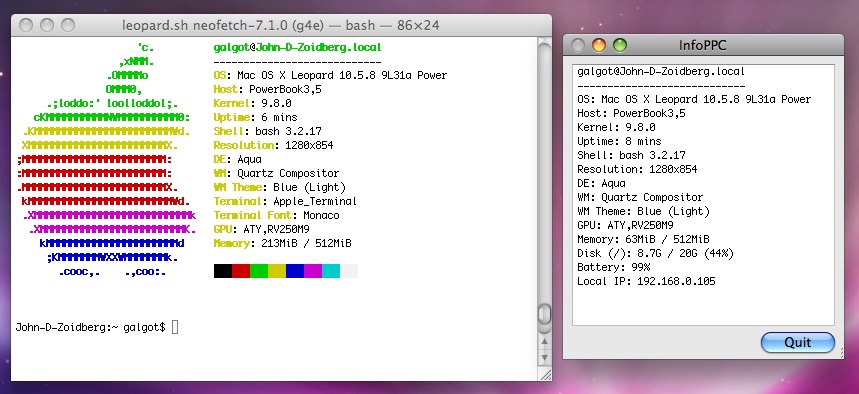Image resolution: width=859 pixels, height=394 pixels.
Task: Click 'Memory: 213MiB / 512MiB' in Terminal
Action: [x=283, y=243]
